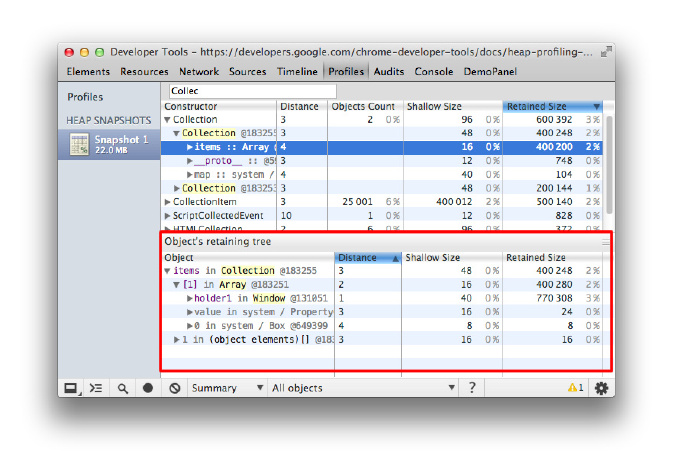Collapse the Collection @183255 row
This screenshot has width=690, height=463.
pos(176,133)
